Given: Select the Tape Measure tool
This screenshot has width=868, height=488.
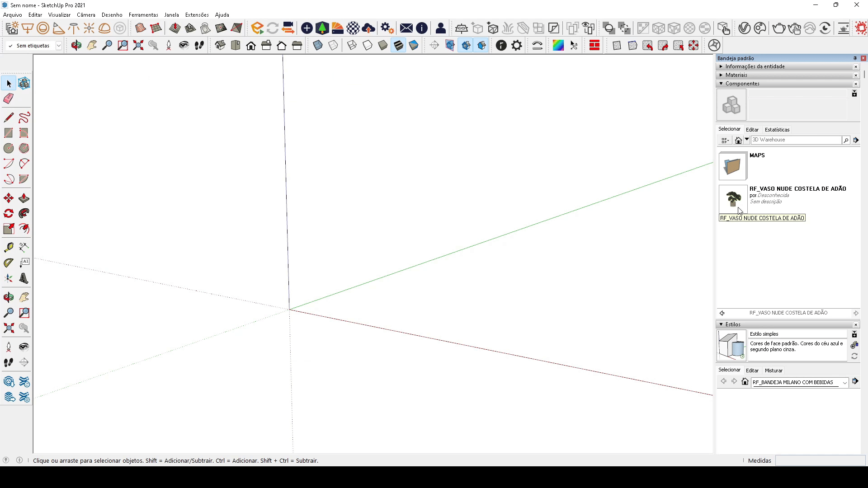Looking at the screenshot, I should [9, 247].
